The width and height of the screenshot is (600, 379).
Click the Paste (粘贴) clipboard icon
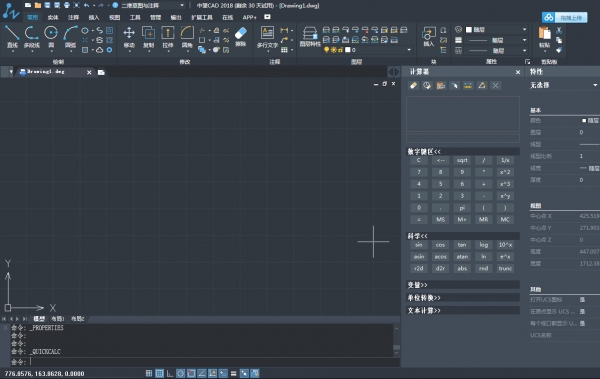pos(544,37)
